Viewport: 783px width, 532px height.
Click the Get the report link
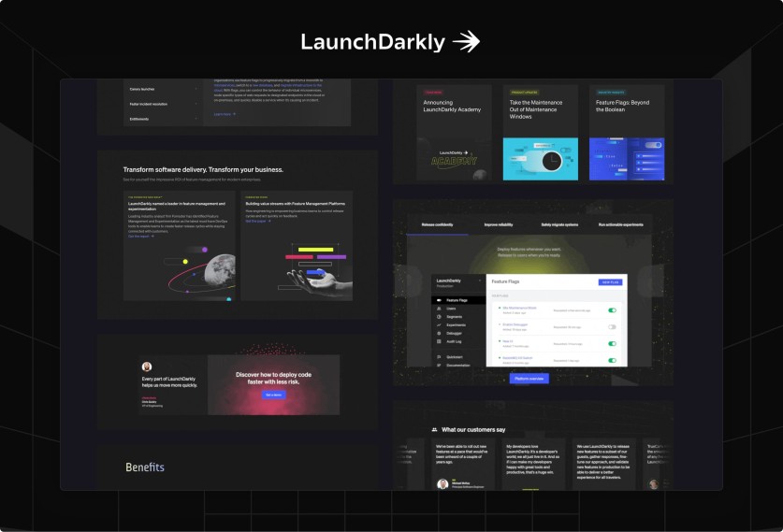pyautogui.click(x=138, y=236)
